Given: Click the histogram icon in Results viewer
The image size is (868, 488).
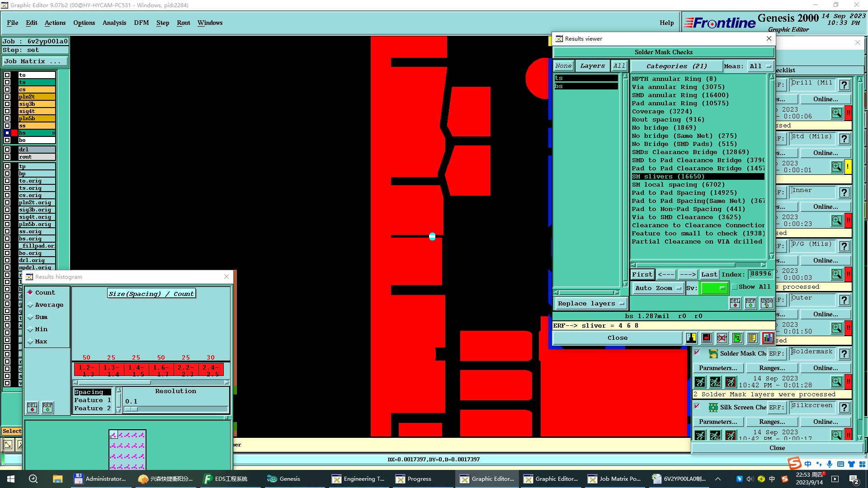Looking at the screenshot, I should (768, 338).
